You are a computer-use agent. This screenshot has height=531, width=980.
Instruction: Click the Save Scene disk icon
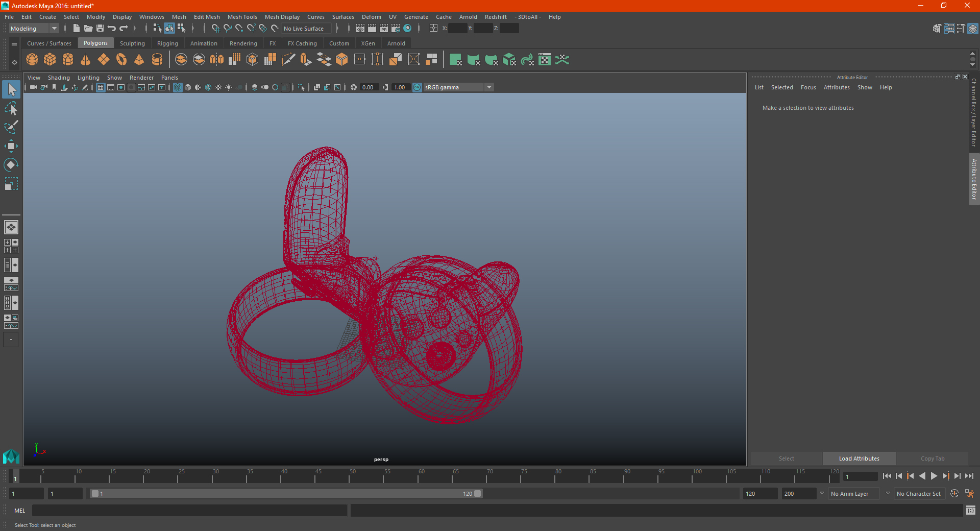pyautogui.click(x=100, y=29)
